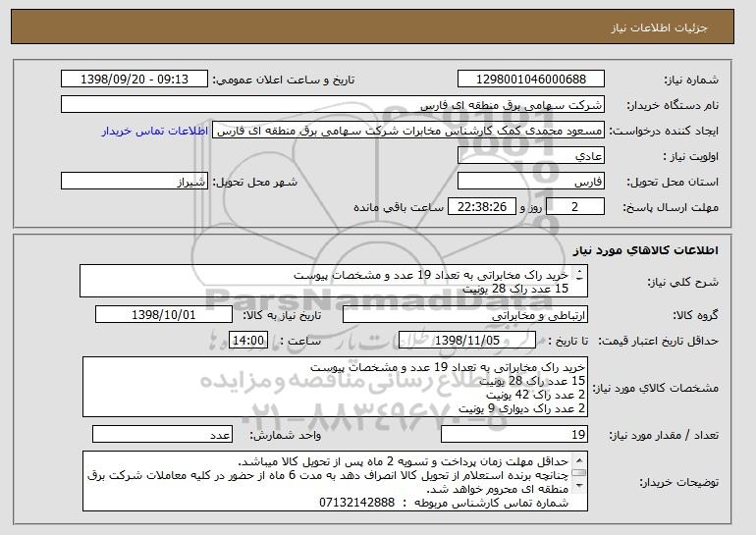Click the quantity field showing 19
Image resolution: width=756 pixels, height=535 pixels.
point(514,434)
